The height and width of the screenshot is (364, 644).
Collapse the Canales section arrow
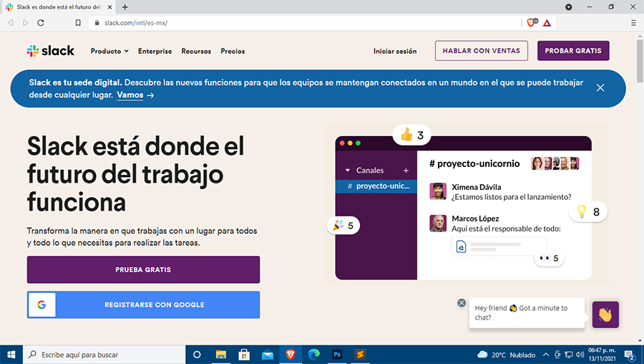click(x=348, y=171)
